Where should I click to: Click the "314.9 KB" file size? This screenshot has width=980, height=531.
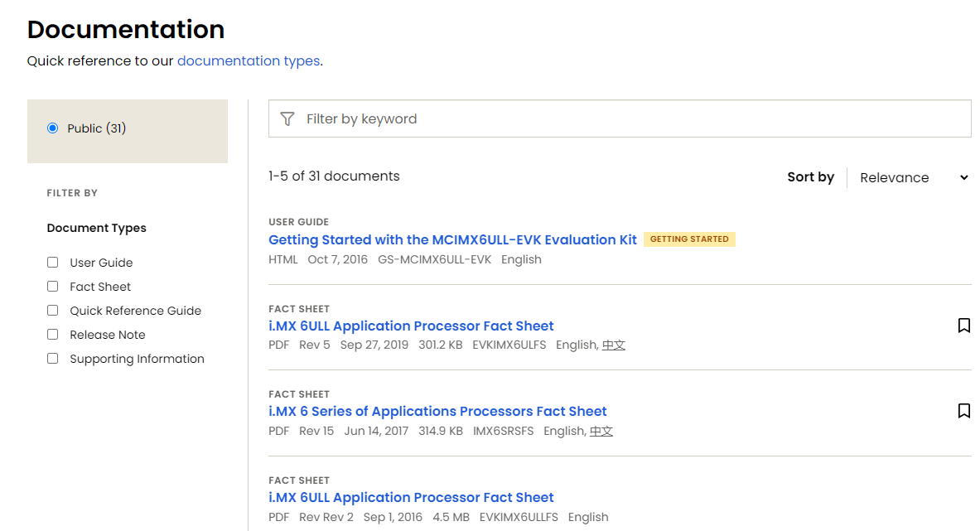(441, 431)
